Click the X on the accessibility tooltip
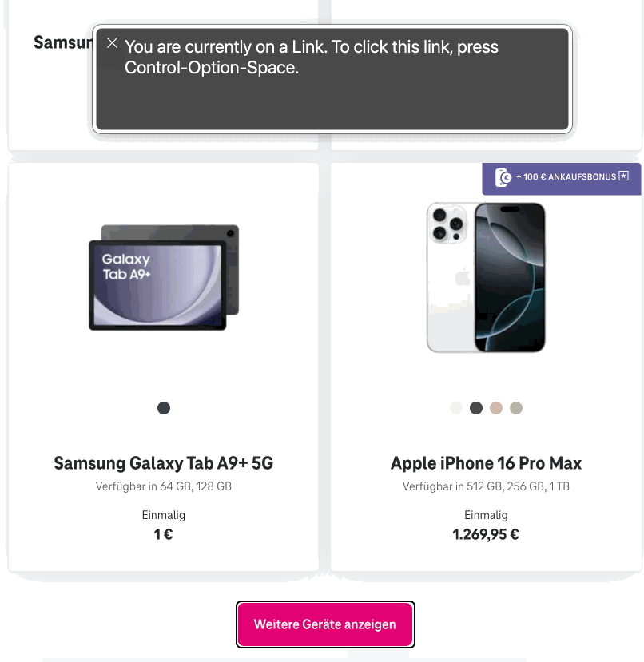Viewport: 644px width, 662px height. [112, 43]
